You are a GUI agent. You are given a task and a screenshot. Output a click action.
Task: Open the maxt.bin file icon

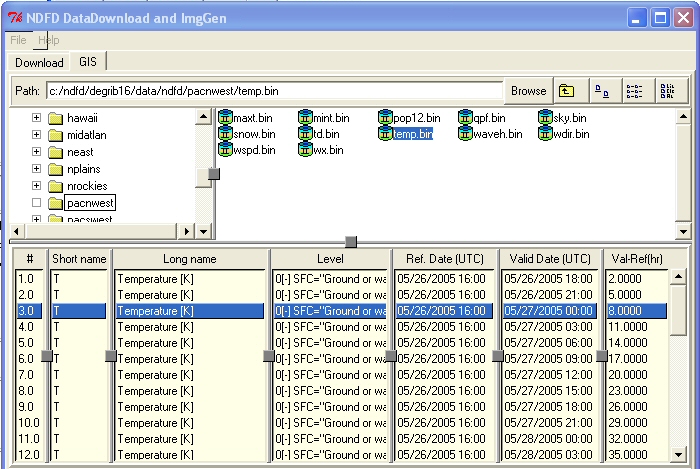pyautogui.click(x=225, y=118)
